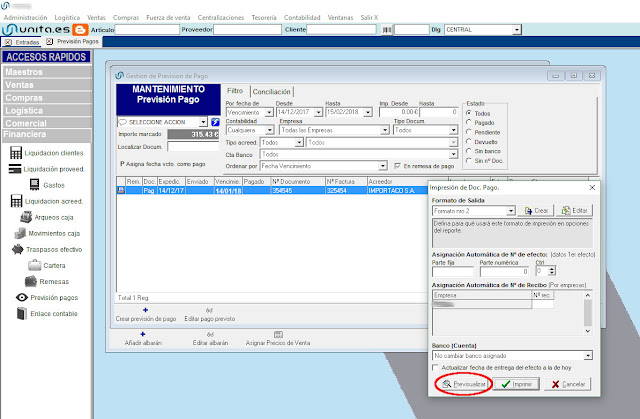This screenshot has height=419, width=640.
Task: Select the Pendiente estado radio button
Action: pyautogui.click(x=470, y=132)
